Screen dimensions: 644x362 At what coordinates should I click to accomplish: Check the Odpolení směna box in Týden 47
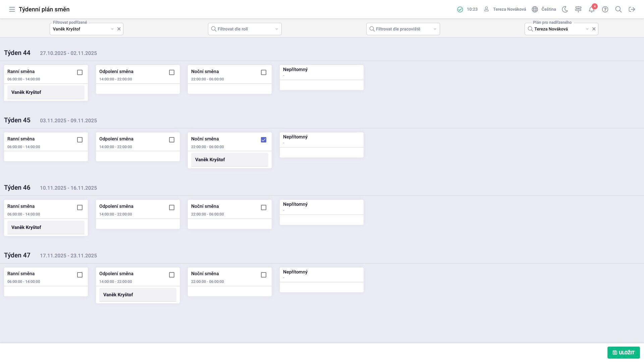pyautogui.click(x=172, y=275)
